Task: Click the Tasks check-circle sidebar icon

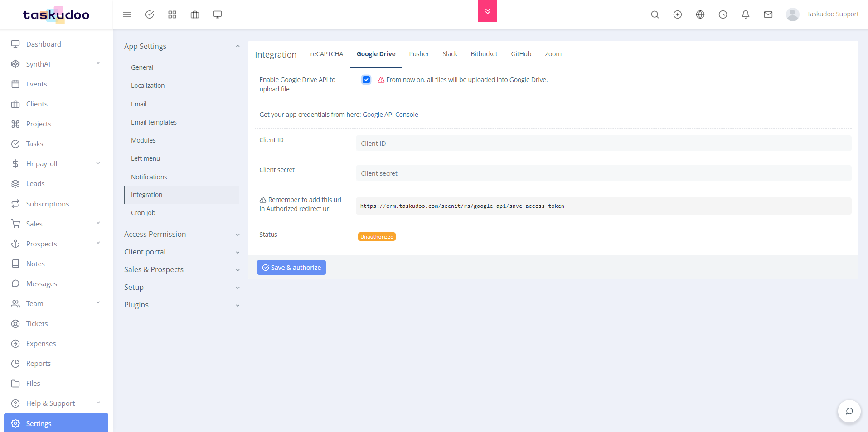Action: pos(15,144)
